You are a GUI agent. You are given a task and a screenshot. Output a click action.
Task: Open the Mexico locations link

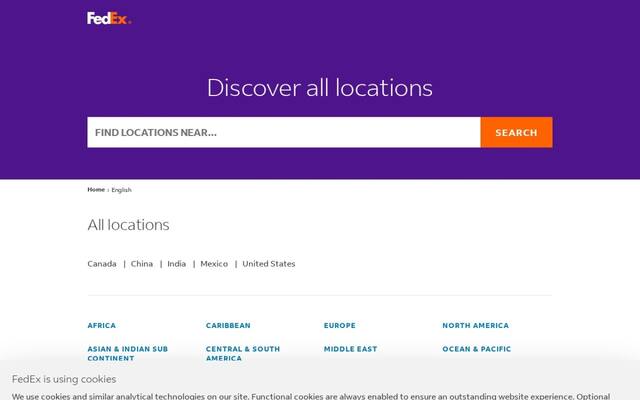click(214, 264)
